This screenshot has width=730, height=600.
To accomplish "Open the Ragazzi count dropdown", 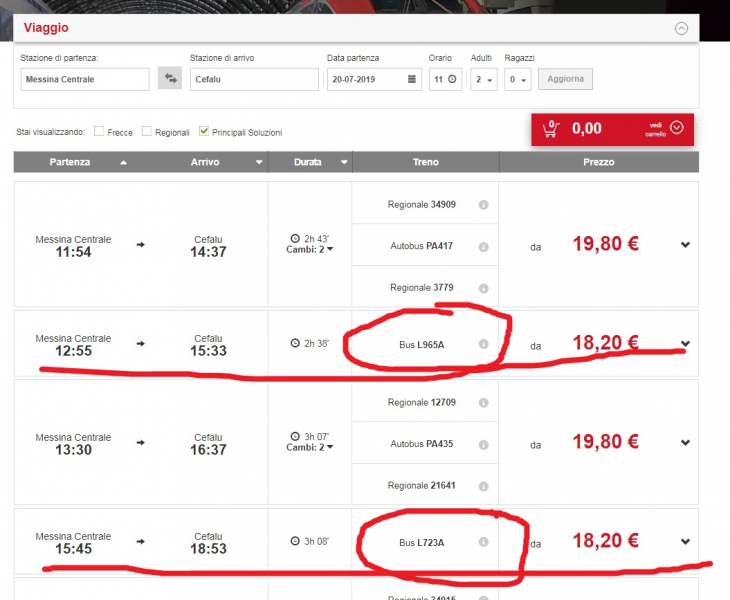I will (518, 79).
